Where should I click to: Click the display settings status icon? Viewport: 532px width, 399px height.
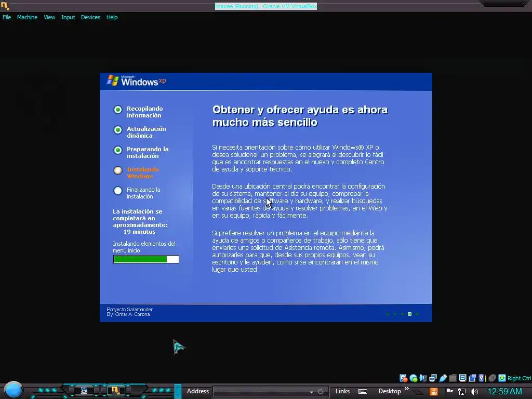pos(462,378)
